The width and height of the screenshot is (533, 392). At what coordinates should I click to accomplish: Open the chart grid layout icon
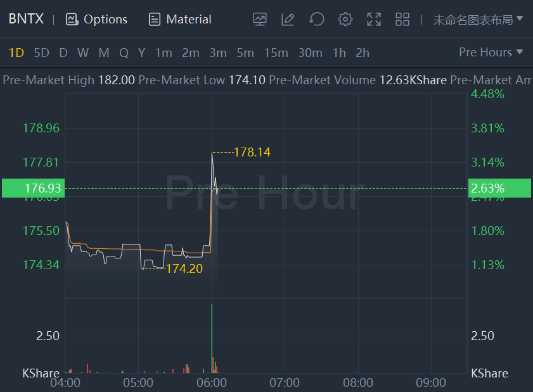(402, 19)
